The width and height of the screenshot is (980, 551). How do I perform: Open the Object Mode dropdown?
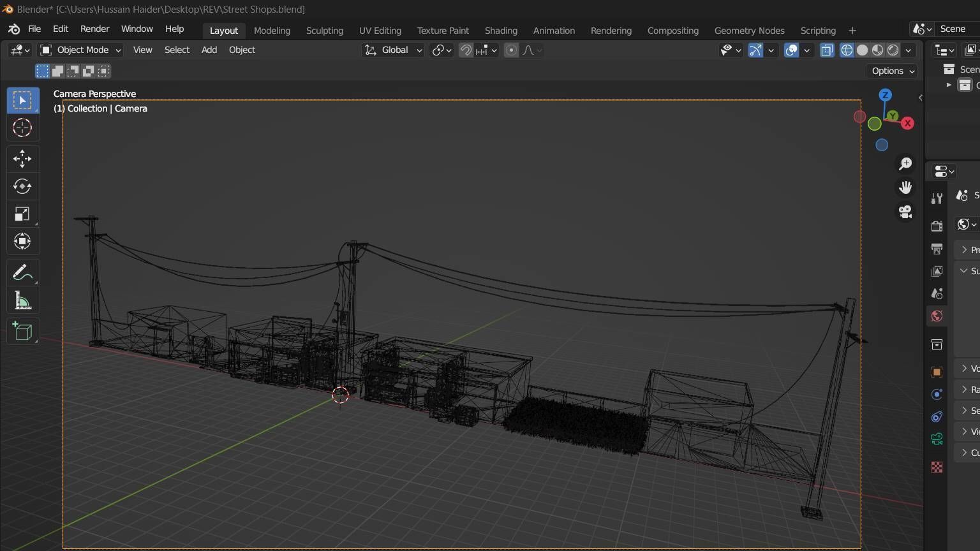80,50
